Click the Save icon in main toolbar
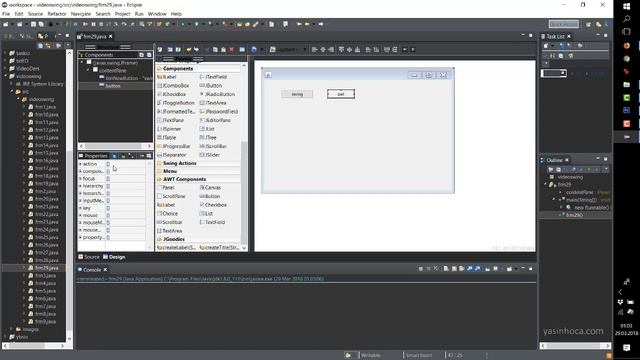This screenshot has width=640, height=360. coord(33,24)
